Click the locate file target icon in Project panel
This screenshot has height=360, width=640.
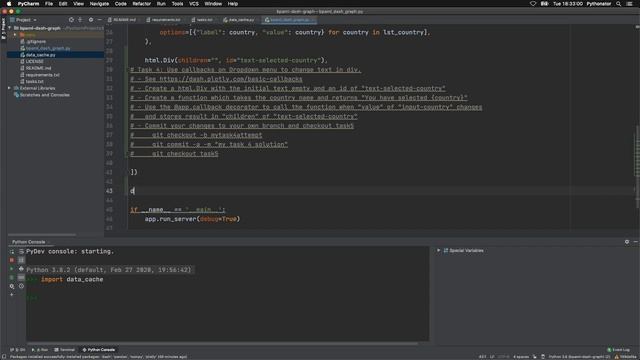click(x=71, y=20)
